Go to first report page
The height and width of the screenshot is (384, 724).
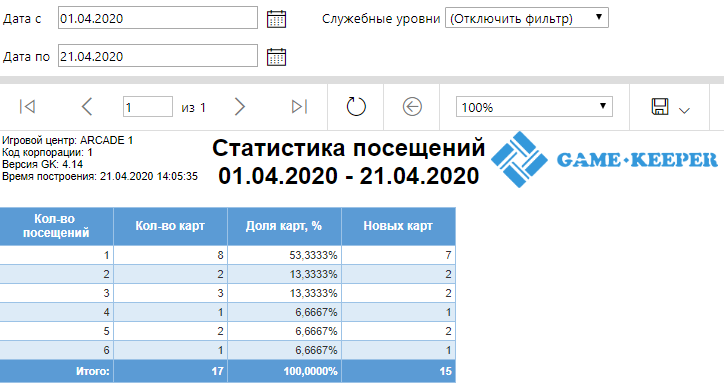tap(28, 107)
